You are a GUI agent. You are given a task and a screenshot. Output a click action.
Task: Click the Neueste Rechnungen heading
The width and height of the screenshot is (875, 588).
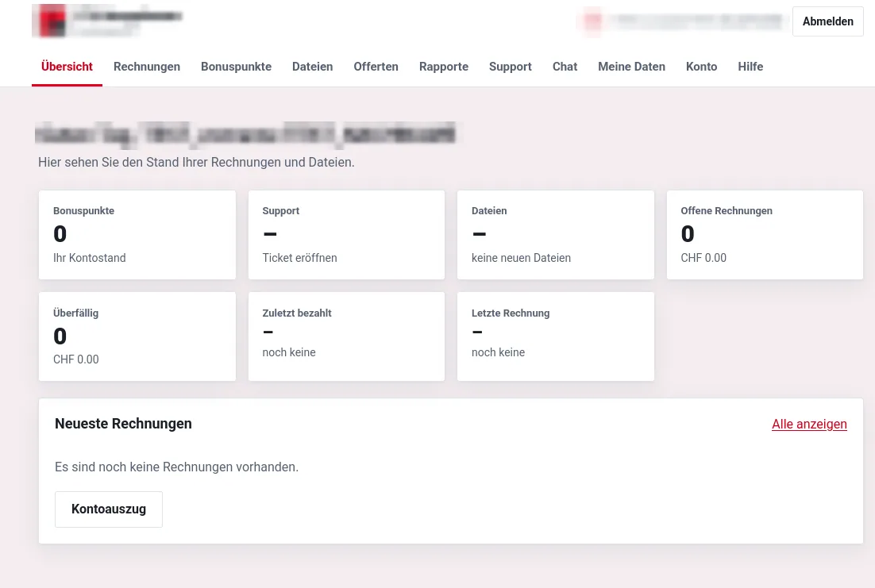pyautogui.click(x=123, y=424)
